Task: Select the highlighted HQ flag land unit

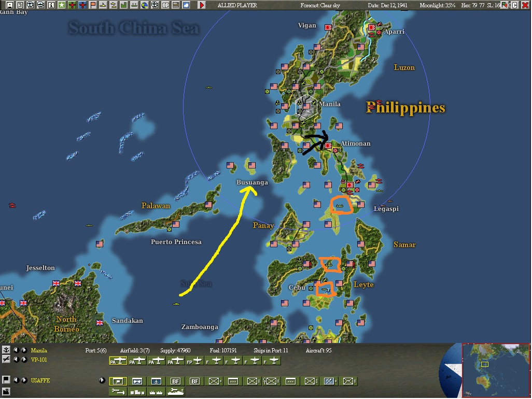Action: pyautogui.click(x=118, y=381)
